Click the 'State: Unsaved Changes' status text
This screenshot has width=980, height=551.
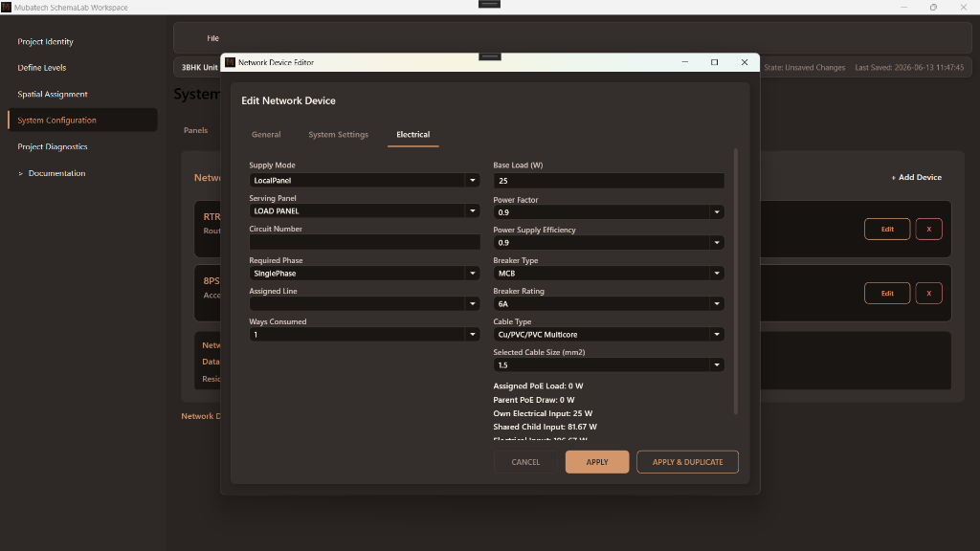click(x=804, y=68)
